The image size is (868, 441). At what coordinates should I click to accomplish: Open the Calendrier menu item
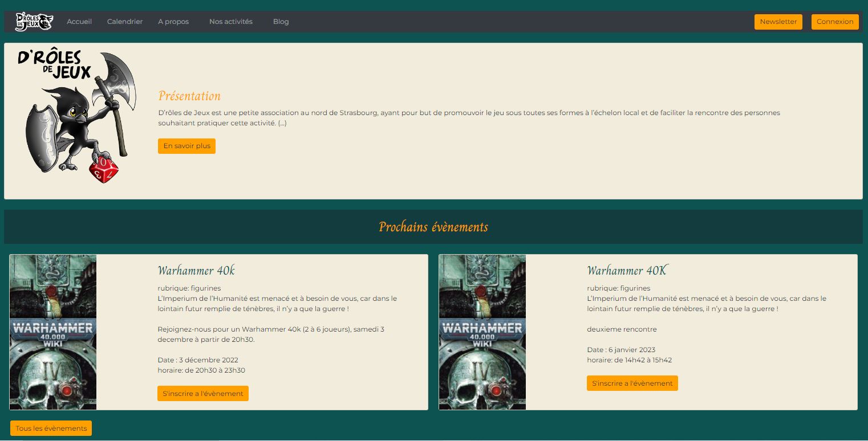point(125,22)
